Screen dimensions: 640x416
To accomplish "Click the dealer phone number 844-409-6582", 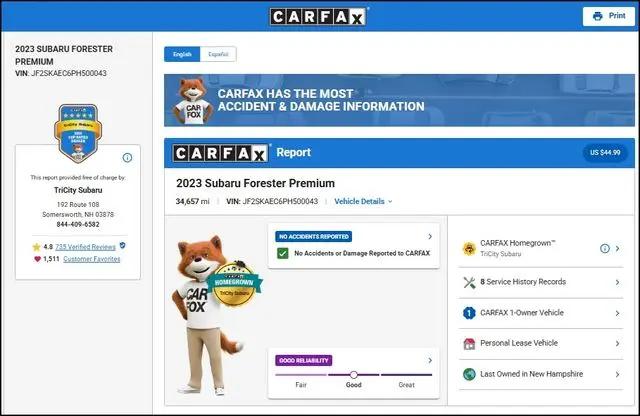I will 78,225.
